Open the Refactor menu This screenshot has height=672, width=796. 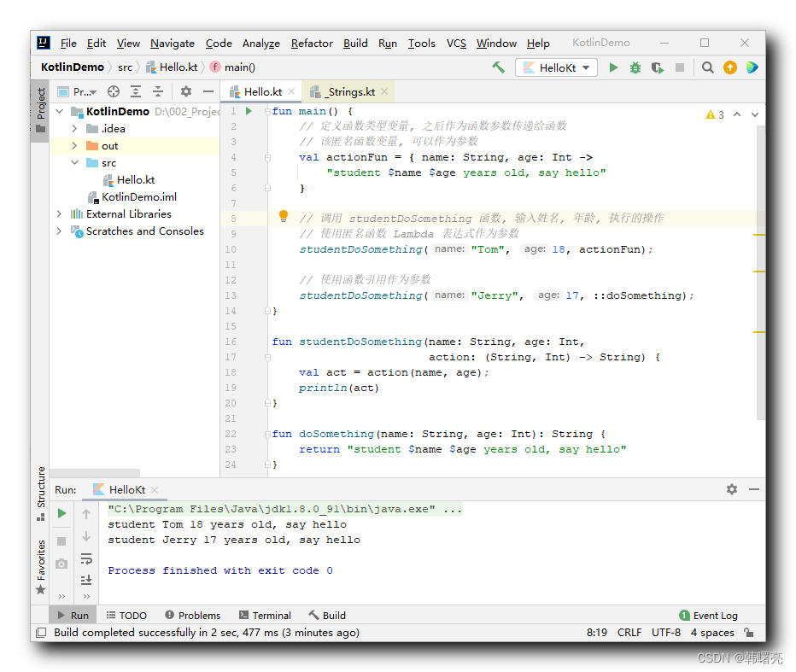(312, 44)
